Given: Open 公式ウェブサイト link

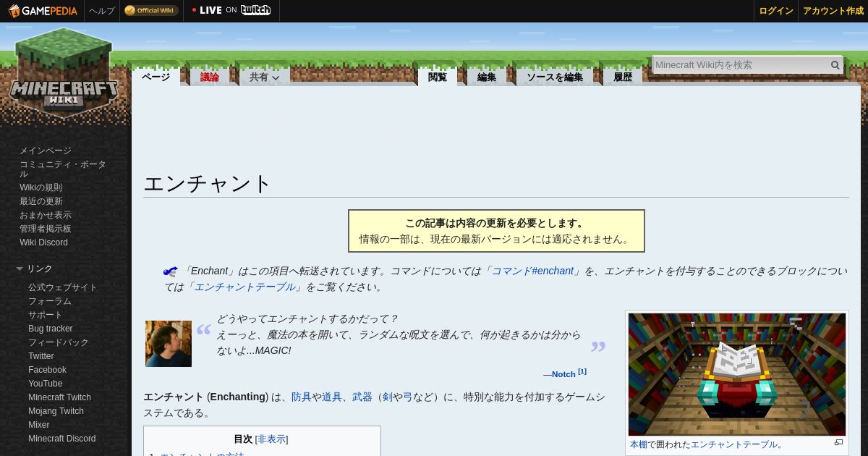Looking at the screenshot, I should (62, 287).
